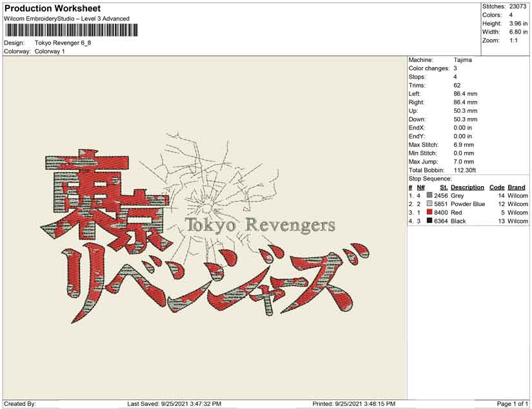Click the Brand column header
Screen dimensions: 532x409
[x=517, y=187]
